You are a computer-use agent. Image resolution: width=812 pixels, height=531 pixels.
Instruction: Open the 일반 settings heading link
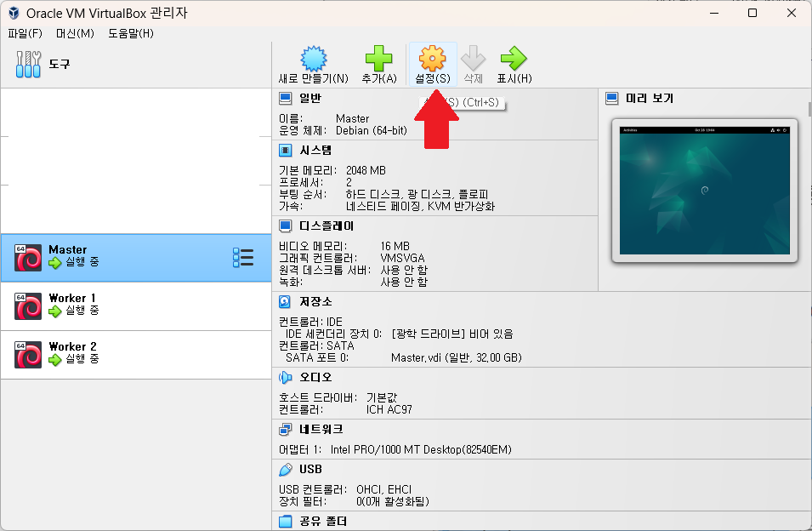point(310,99)
